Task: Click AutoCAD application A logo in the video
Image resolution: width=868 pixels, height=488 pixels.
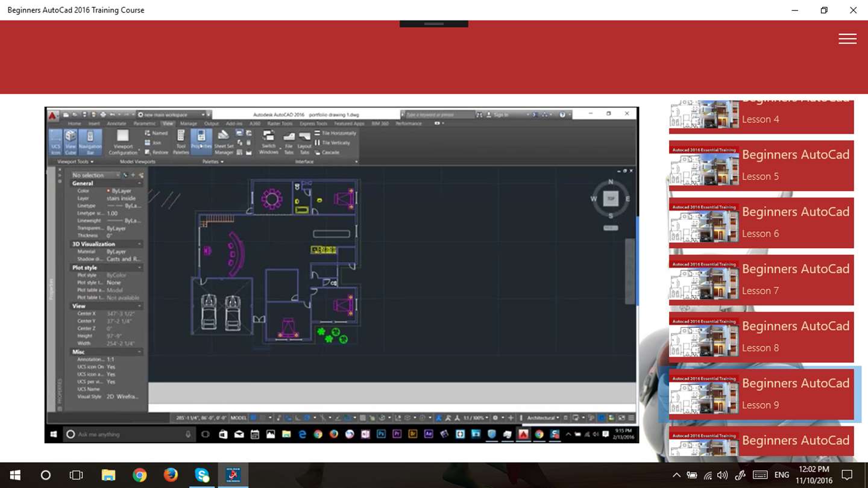Action: (x=53, y=115)
